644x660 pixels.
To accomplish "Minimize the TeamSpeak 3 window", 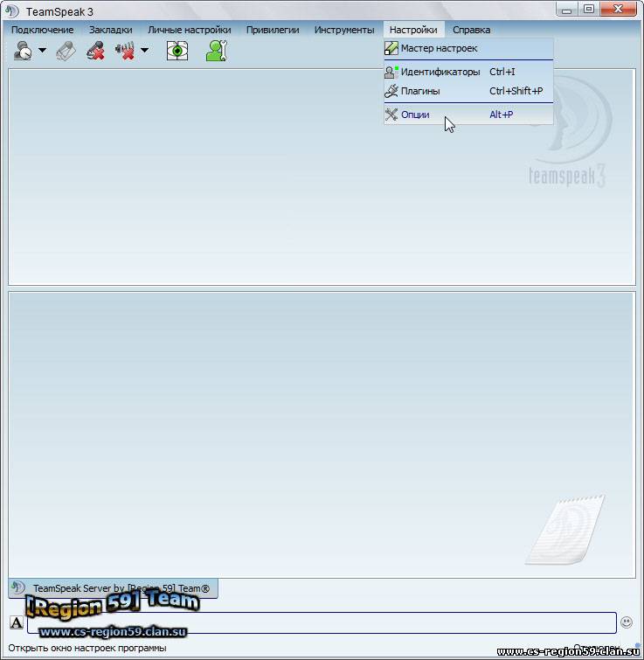I will click(566, 10).
